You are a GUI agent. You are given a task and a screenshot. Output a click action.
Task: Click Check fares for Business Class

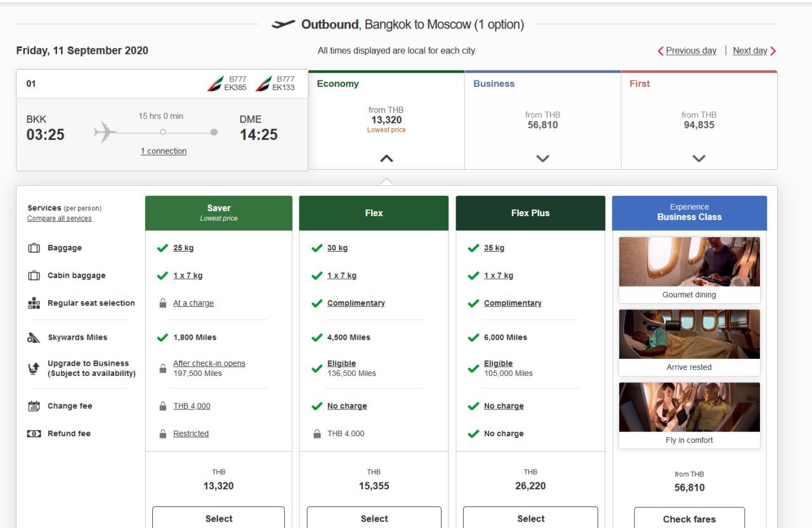pos(690,518)
